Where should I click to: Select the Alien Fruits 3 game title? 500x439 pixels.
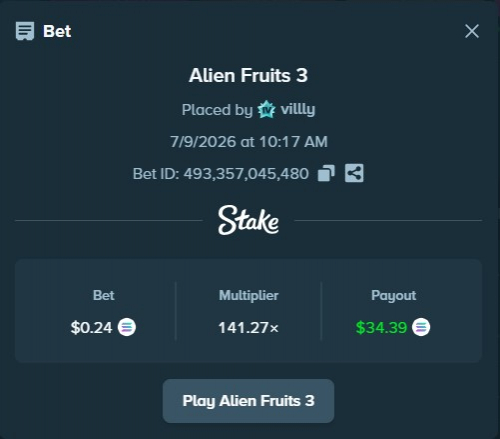pyautogui.click(x=248, y=75)
